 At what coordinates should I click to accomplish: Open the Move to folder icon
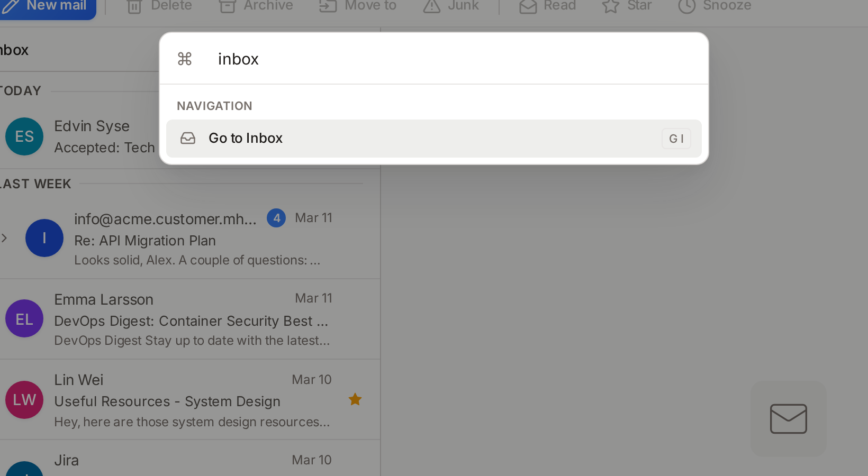click(328, 6)
